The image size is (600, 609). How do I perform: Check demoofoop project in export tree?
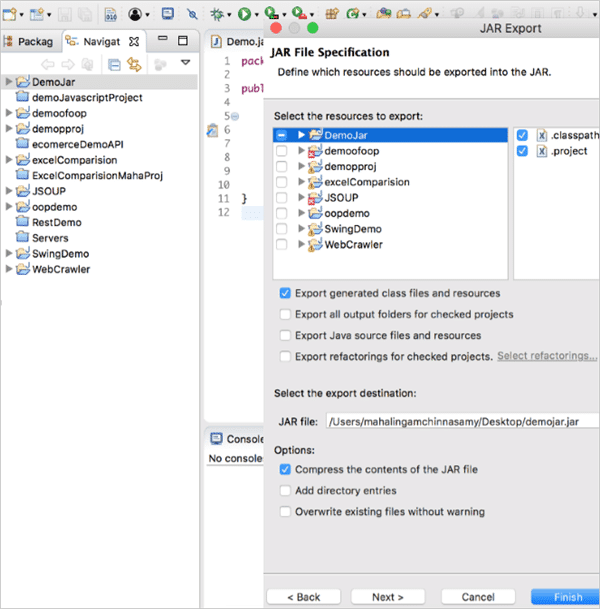click(281, 151)
